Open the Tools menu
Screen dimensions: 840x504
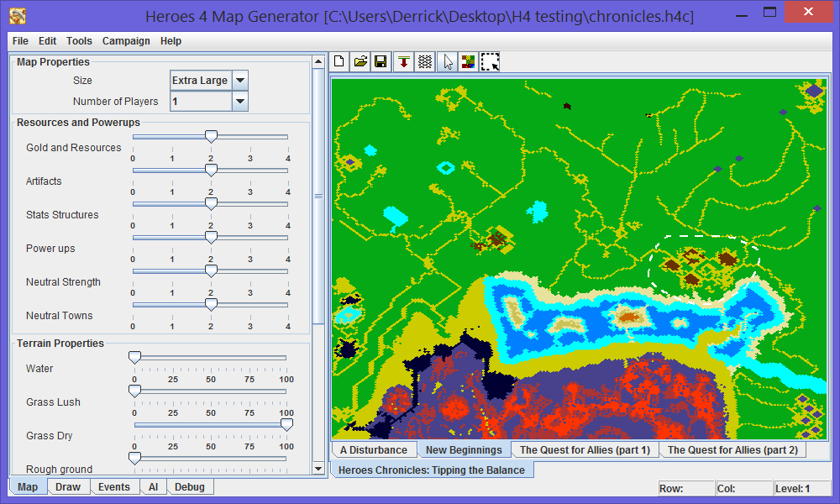pyautogui.click(x=79, y=41)
